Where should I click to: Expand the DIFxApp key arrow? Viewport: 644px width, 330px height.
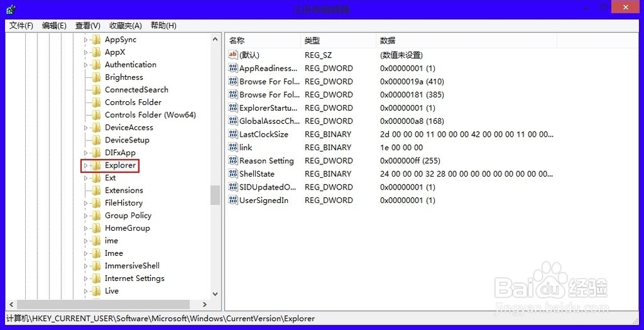[x=86, y=153]
